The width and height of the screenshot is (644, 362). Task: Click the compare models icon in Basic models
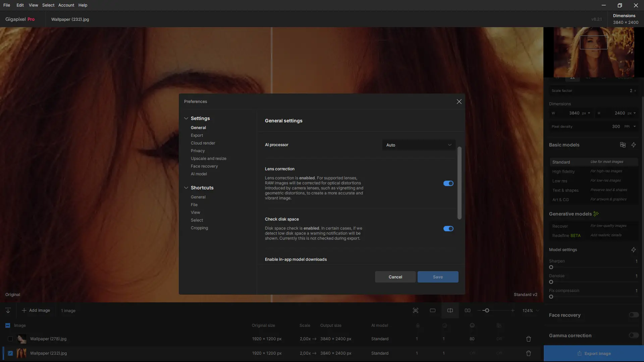click(x=623, y=145)
